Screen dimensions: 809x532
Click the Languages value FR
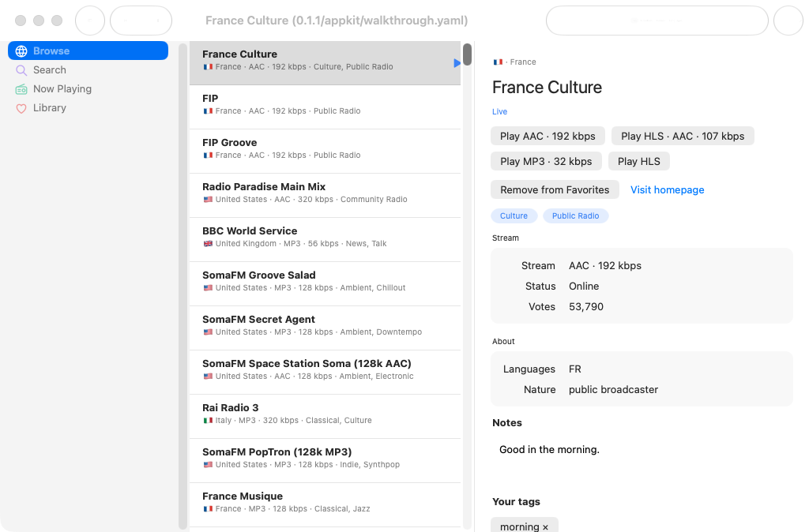click(575, 369)
